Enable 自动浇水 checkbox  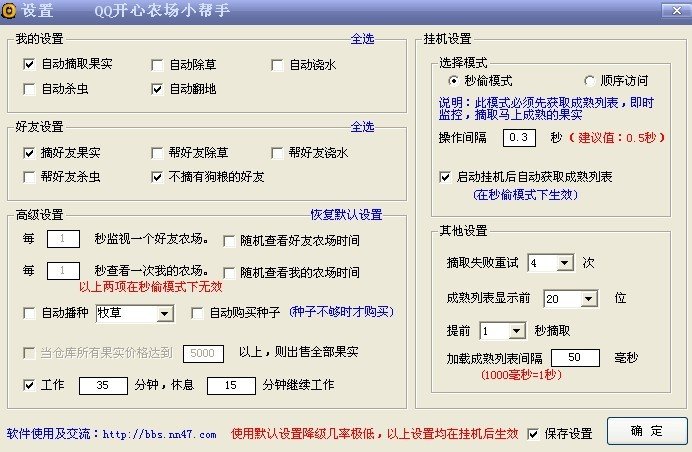pyautogui.click(x=277, y=65)
